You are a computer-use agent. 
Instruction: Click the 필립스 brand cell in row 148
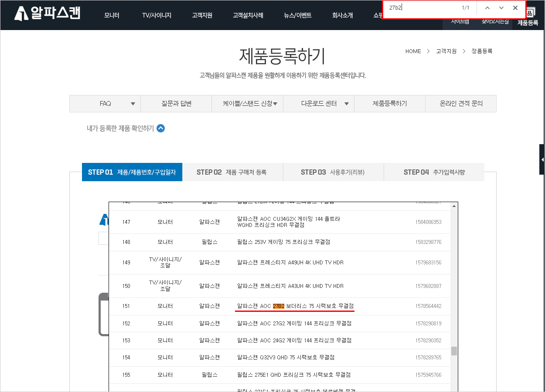pos(210,242)
